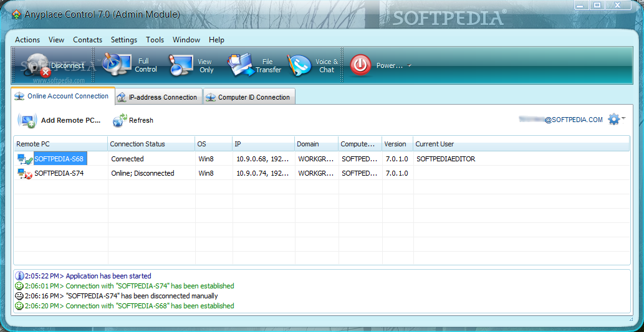Open the Actions menu
The width and height of the screenshot is (644, 332).
[27, 40]
